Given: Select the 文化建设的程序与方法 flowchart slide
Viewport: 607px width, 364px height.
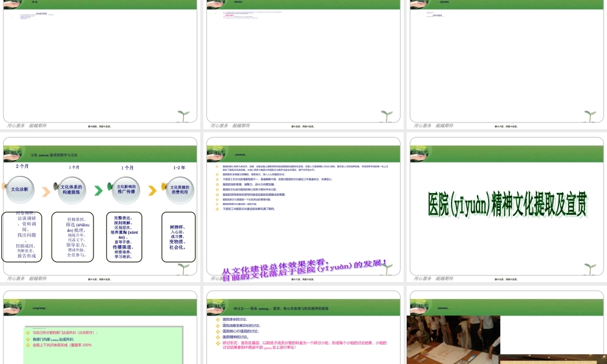Looking at the screenshot, I should pyautogui.click(x=101, y=212).
